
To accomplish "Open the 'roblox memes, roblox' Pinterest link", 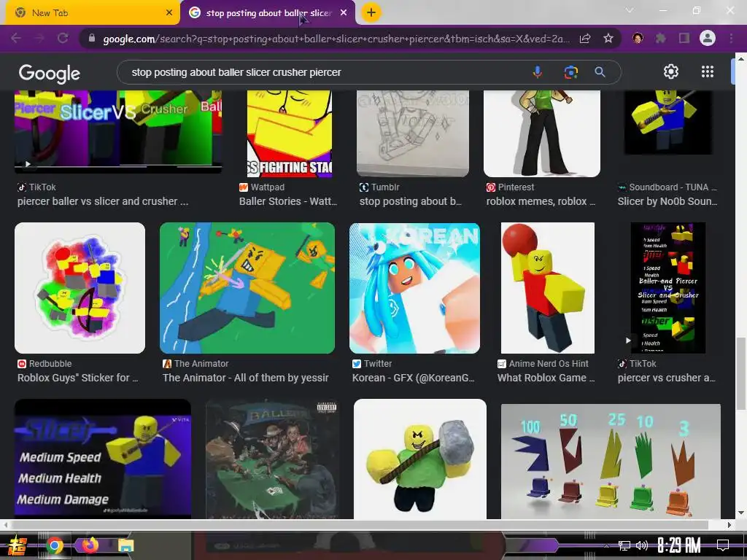I will point(541,201).
